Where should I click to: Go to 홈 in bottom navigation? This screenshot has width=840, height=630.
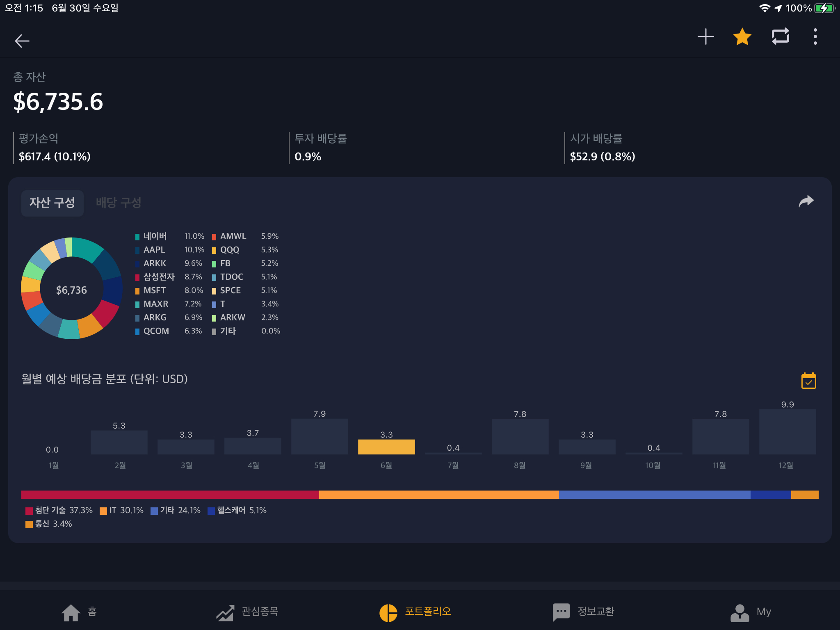79,612
